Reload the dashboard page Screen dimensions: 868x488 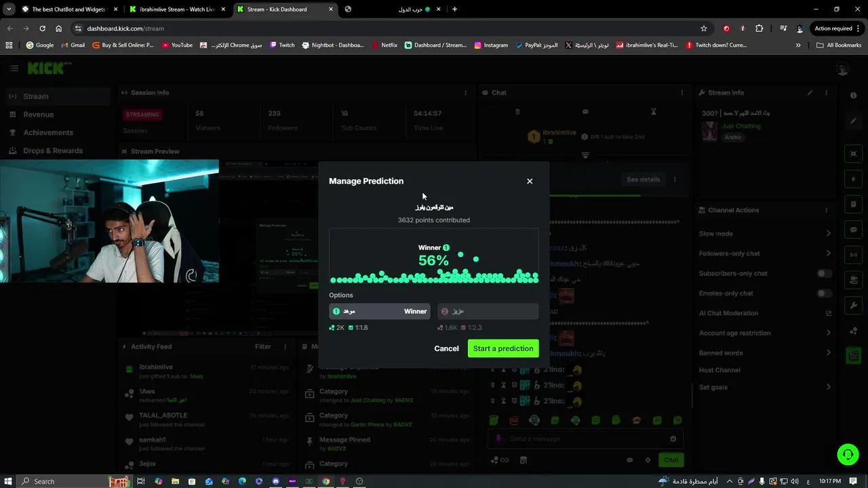pyautogui.click(x=42, y=28)
